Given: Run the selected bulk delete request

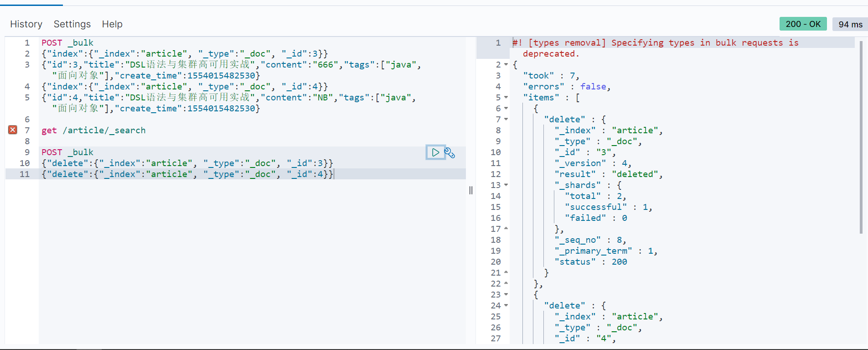Looking at the screenshot, I should point(435,152).
